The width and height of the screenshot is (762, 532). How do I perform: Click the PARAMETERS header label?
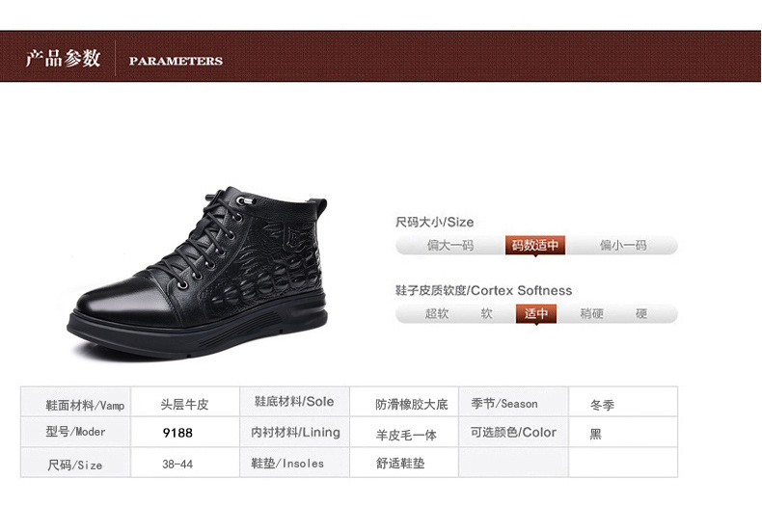pyautogui.click(x=176, y=61)
